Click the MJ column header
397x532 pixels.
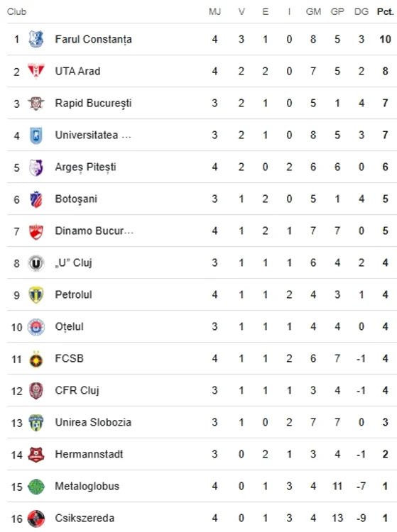click(214, 11)
